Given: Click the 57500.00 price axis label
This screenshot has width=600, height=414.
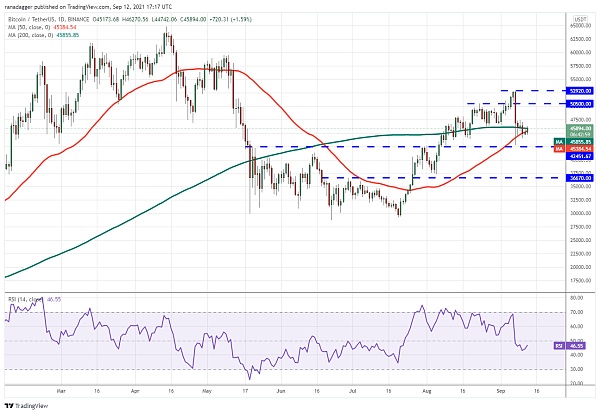Looking at the screenshot, I should tap(580, 66).
